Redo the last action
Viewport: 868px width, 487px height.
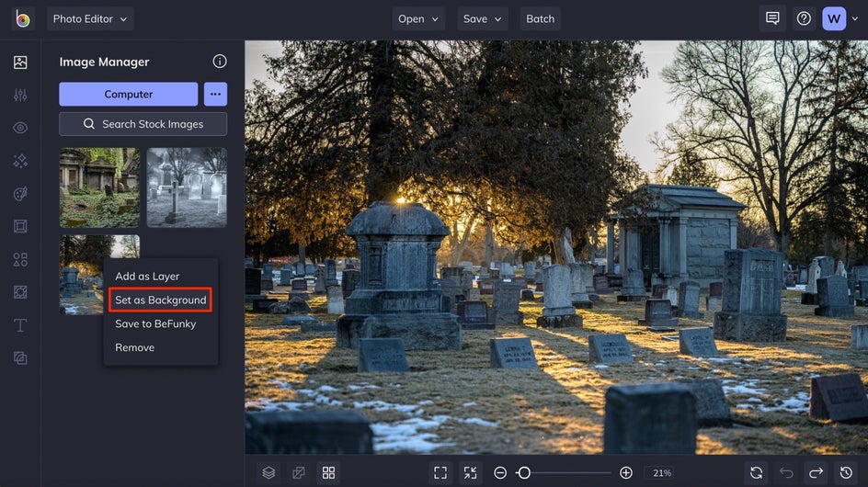pyautogui.click(x=816, y=472)
